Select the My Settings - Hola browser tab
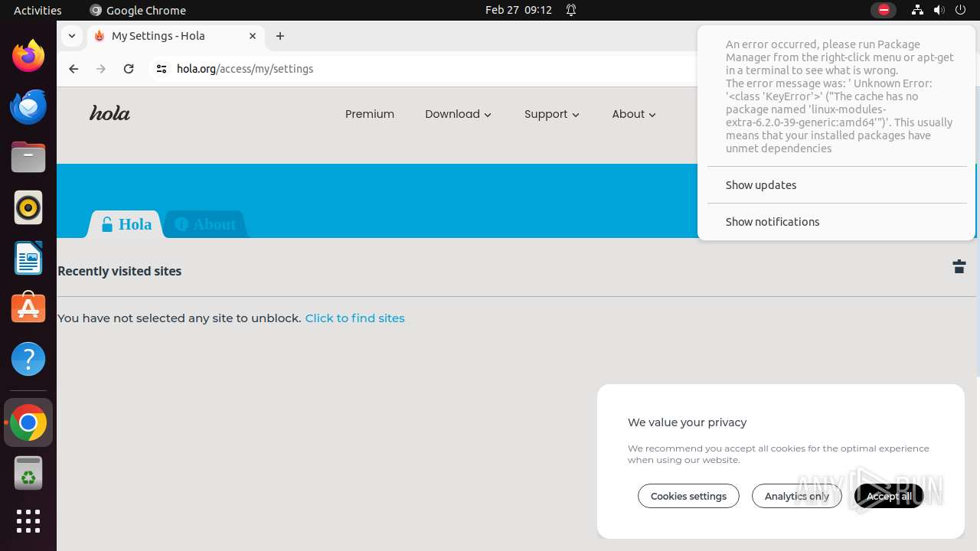980x551 pixels. (x=175, y=36)
